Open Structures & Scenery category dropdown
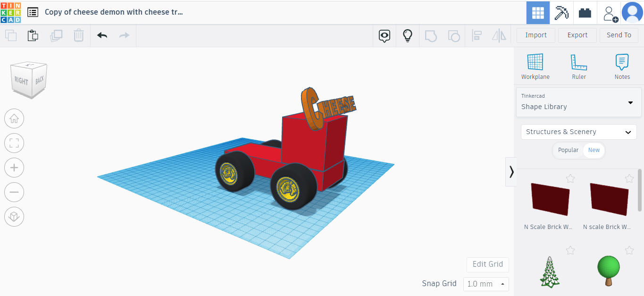The image size is (644, 296). coord(579,132)
